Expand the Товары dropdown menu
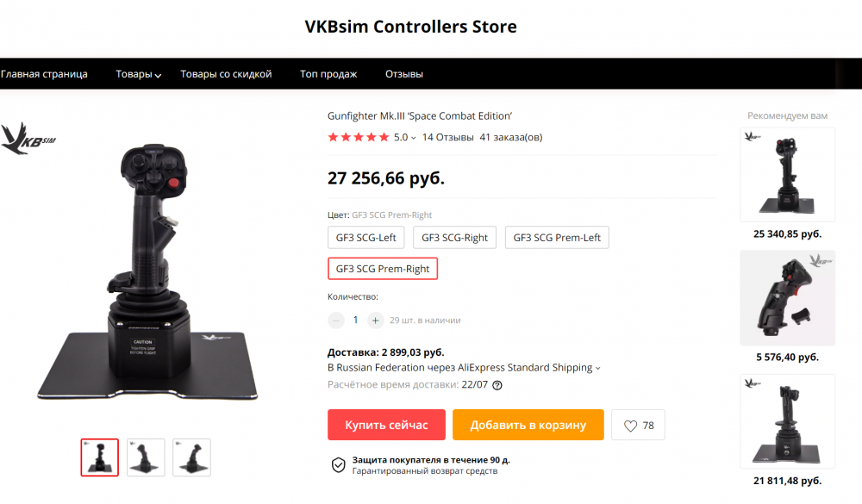Image resolution: width=862 pixels, height=504 pixels. (138, 74)
